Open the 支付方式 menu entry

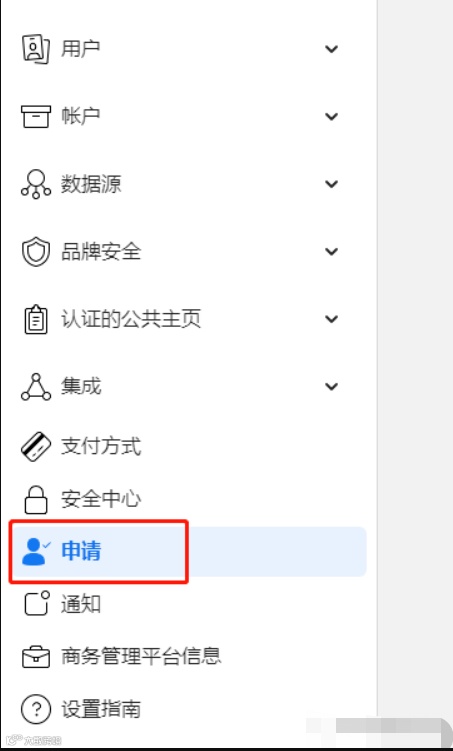[190, 447]
